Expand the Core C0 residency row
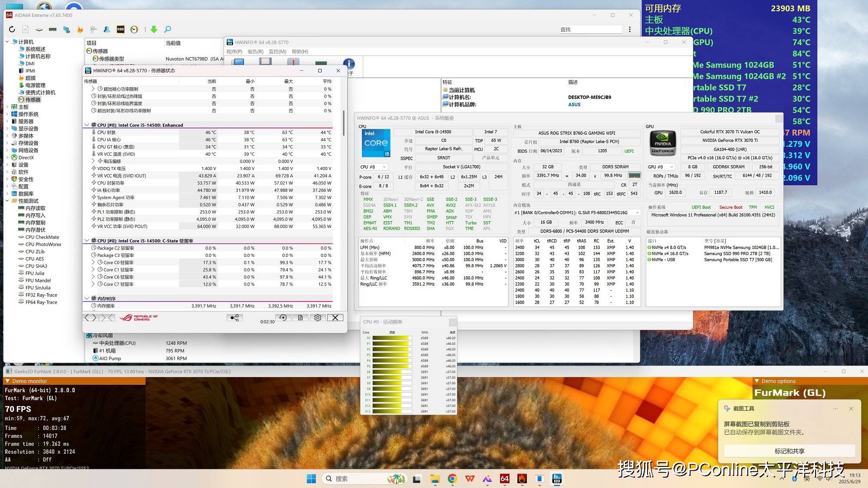868x488 pixels. [x=93, y=262]
